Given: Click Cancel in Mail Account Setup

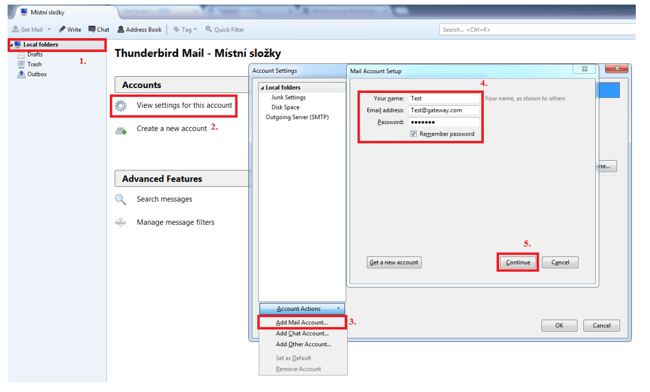Looking at the screenshot, I should point(560,262).
